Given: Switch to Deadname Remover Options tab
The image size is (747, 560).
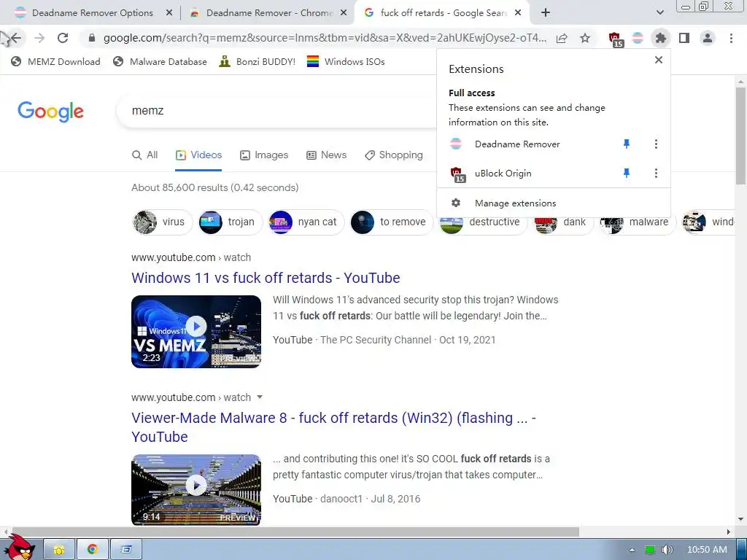Looking at the screenshot, I should click(x=93, y=13).
